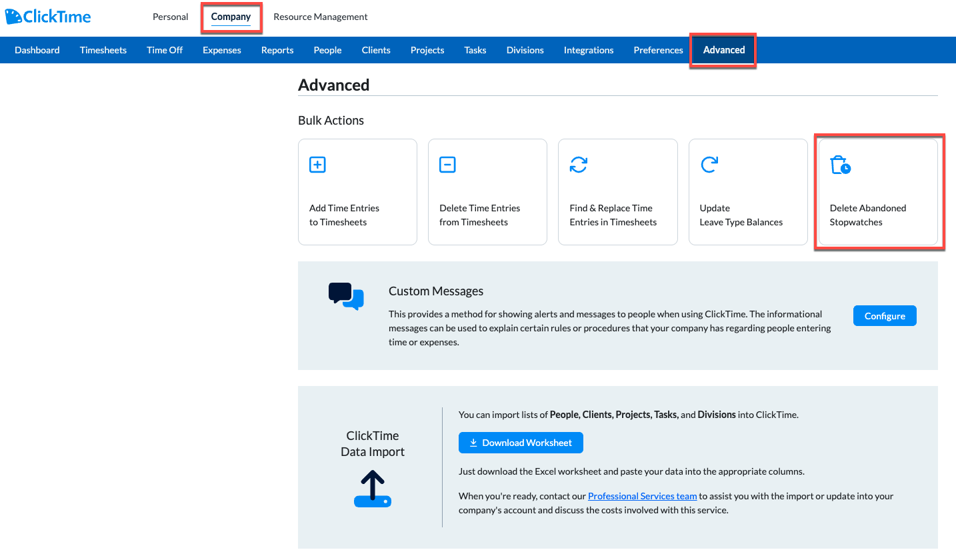The height and width of the screenshot is (560, 956).
Task: Click the Bulk Actions section heading
Action: (331, 121)
